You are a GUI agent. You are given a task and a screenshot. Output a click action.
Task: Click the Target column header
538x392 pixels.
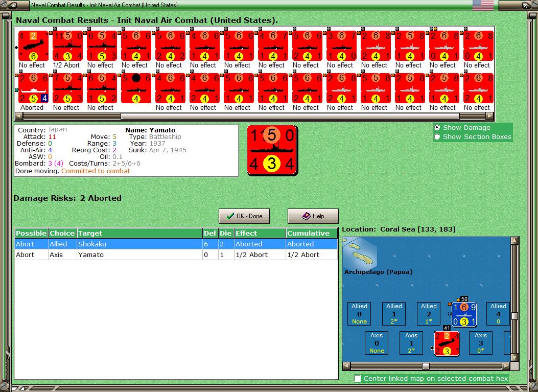click(139, 234)
